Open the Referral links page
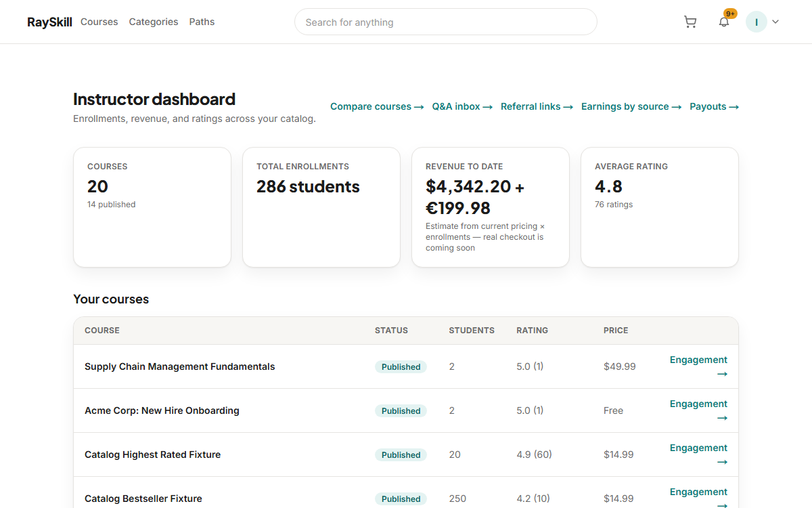The height and width of the screenshot is (508, 812). click(537, 106)
